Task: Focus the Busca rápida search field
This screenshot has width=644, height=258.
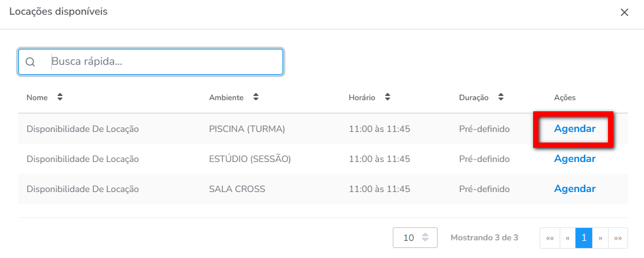Action: (x=165, y=61)
